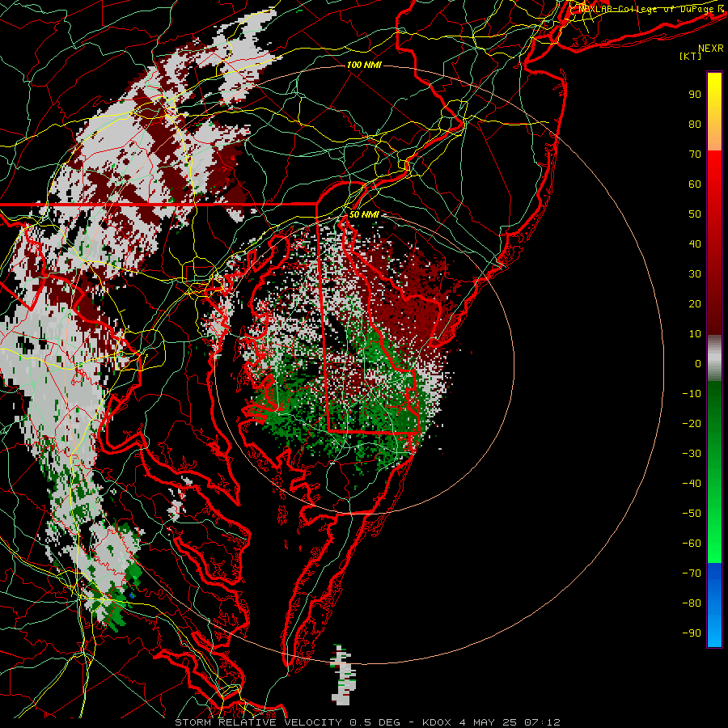Click the KT units label above color scale
The height and width of the screenshot is (728, 728).
coord(690,56)
